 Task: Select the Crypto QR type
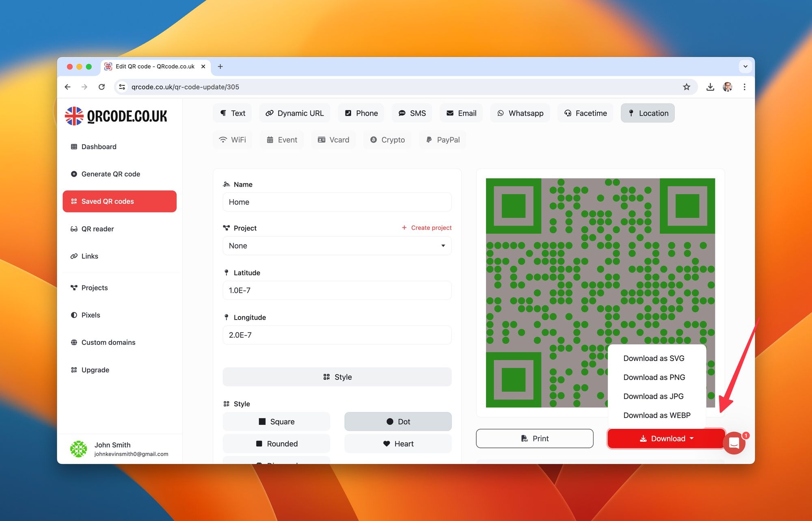tap(387, 140)
